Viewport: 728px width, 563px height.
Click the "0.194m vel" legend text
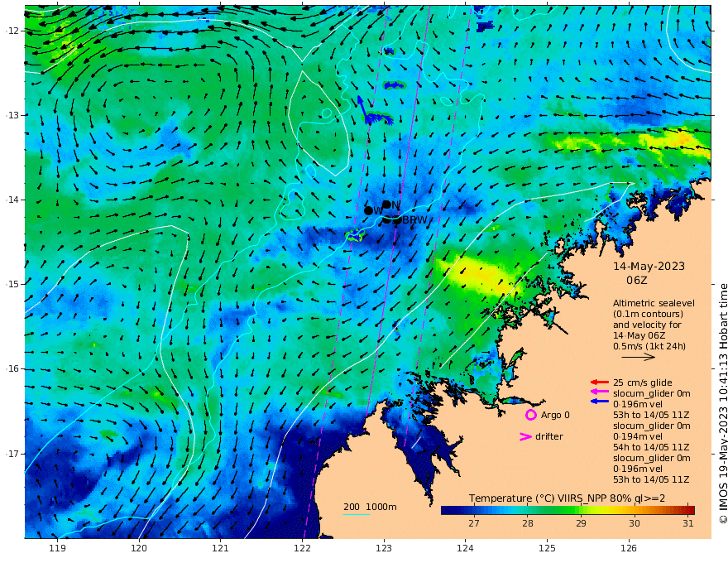click(x=638, y=436)
